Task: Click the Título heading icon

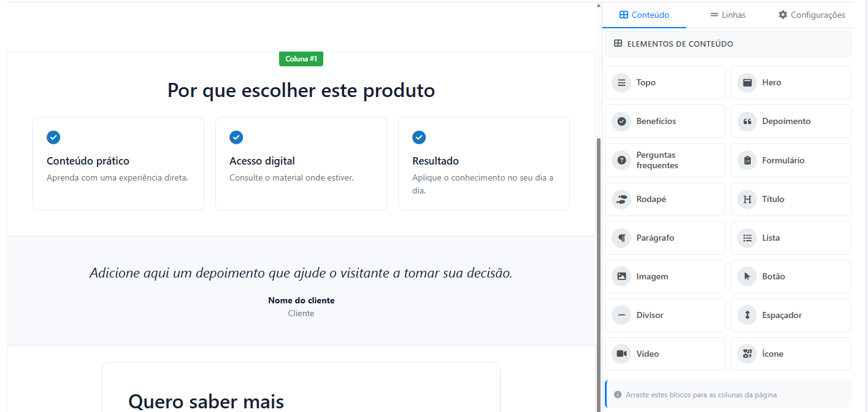Action: [x=747, y=199]
